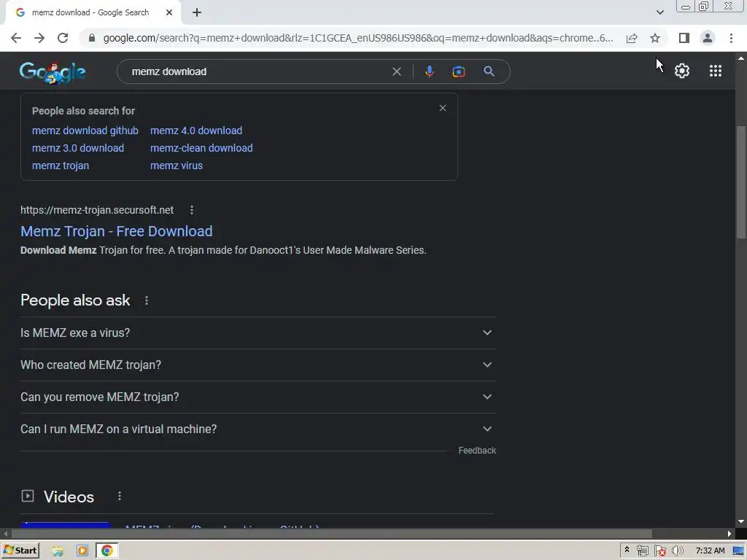
Task: Open Memz Trojan - Free Download result
Action: click(x=116, y=231)
